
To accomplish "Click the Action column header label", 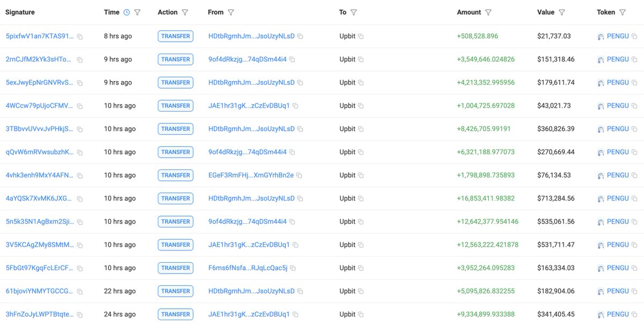I will point(168,12).
